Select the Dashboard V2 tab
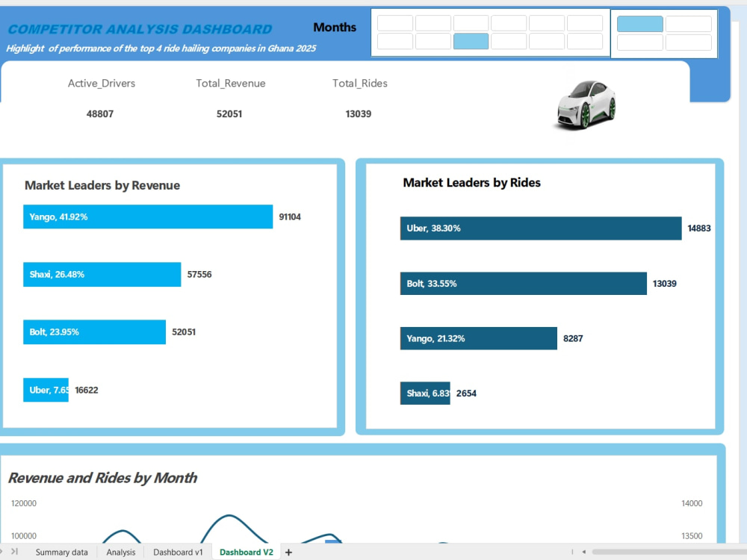The image size is (747, 560). 246,552
